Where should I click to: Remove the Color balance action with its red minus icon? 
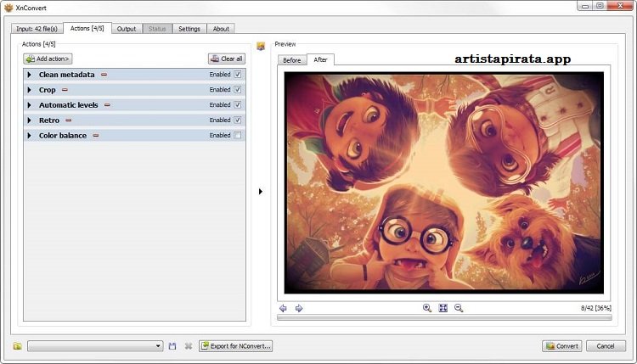pyautogui.click(x=96, y=136)
